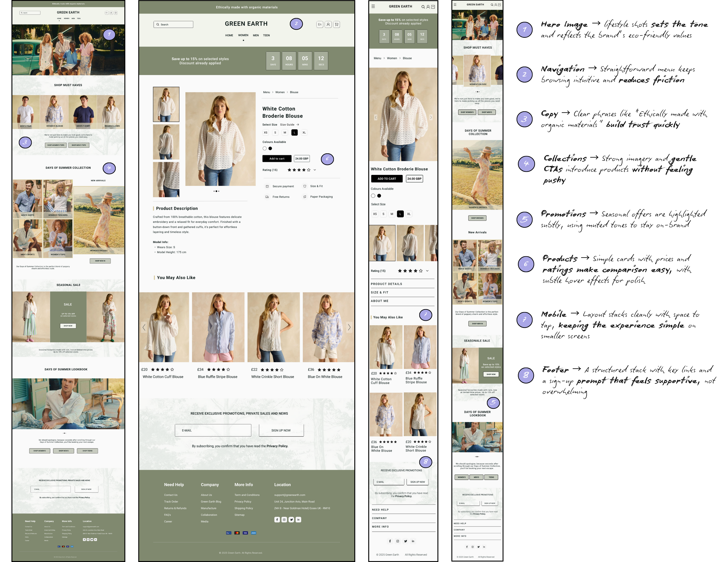The image size is (728, 562).
Task: Open the hamburger menu in mobile product page
Action: coord(373,6)
